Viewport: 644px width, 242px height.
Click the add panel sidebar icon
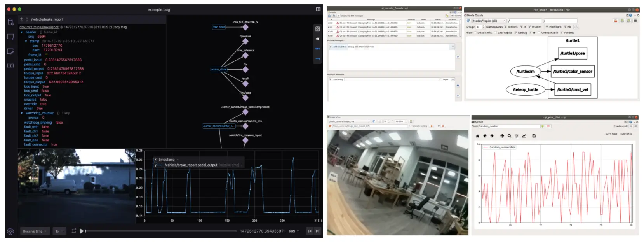pyautogui.click(x=10, y=37)
